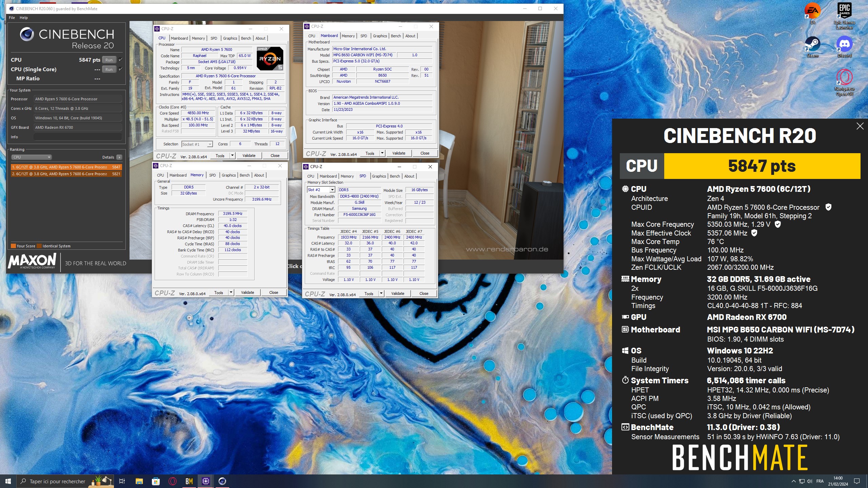Click Tools in the Memory window

(x=219, y=292)
